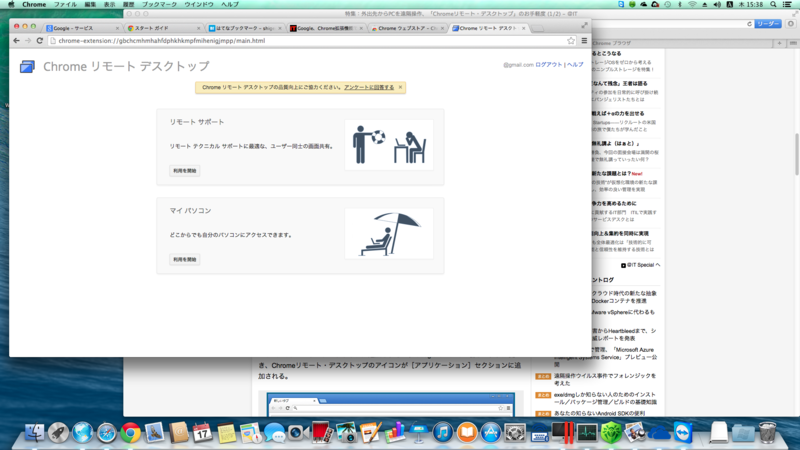The width and height of the screenshot is (800, 450).
Task: Open the App Store from the Dock
Action: [x=490, y=433]
